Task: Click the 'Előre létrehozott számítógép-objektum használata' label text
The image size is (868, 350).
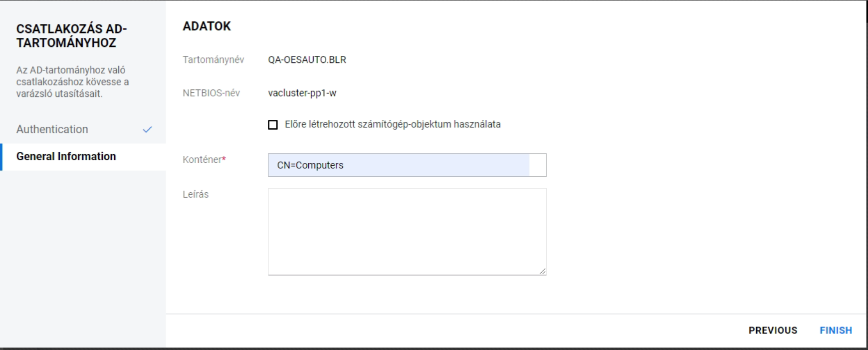Action: click(x=393, y=124)
